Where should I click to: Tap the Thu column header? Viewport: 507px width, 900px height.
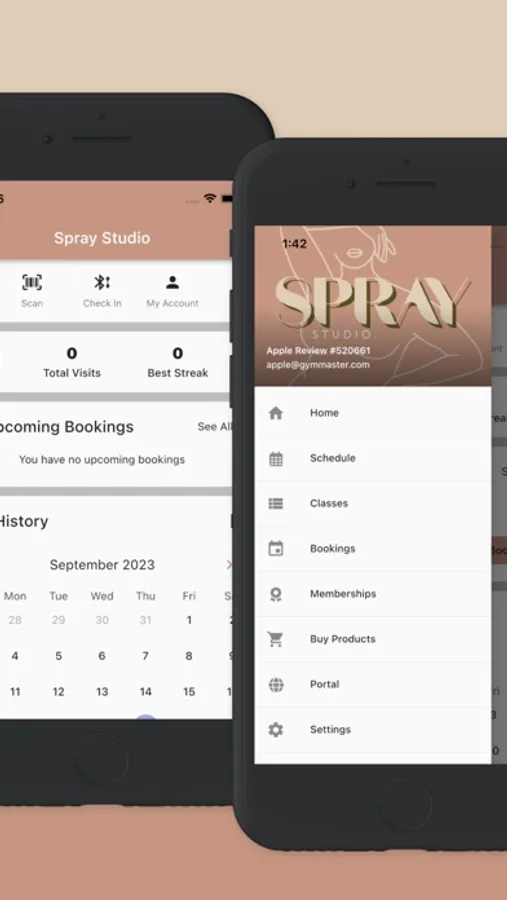click(145, 596)
